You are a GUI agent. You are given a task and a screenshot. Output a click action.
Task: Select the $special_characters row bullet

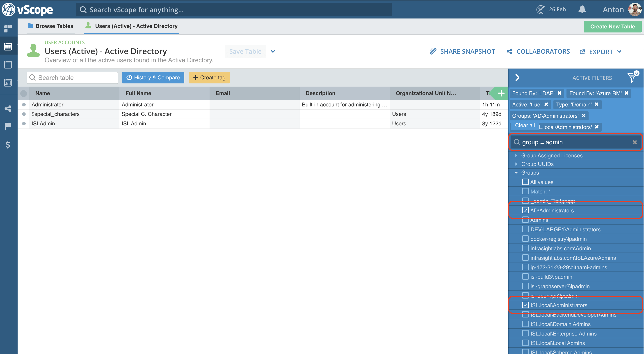tap(24, 114)
